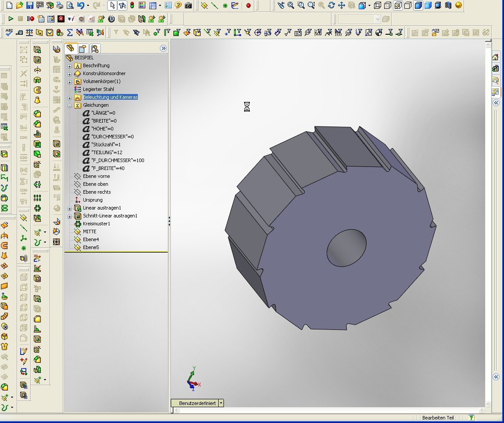This screenshot has width=504, height=423.
Task: Select Kreismuster1 in the feature tree
Action: tap(96, 224)
